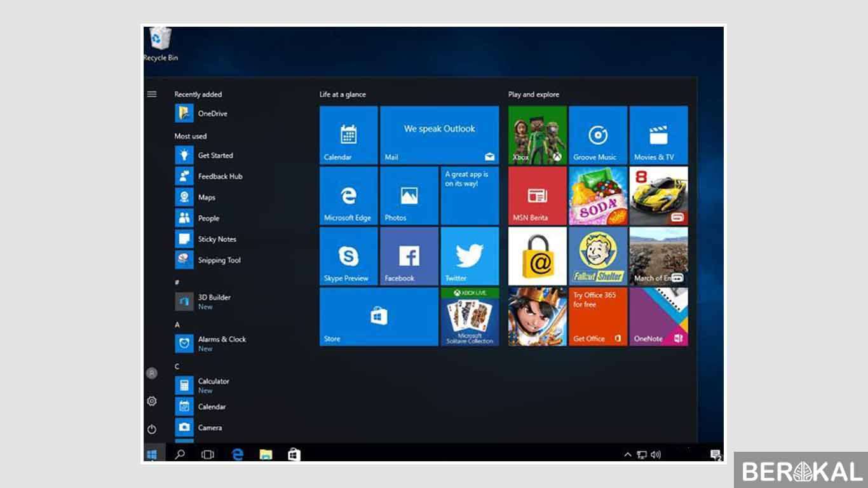
Task: Select the '#' letter header
Action: coord(177,282)
